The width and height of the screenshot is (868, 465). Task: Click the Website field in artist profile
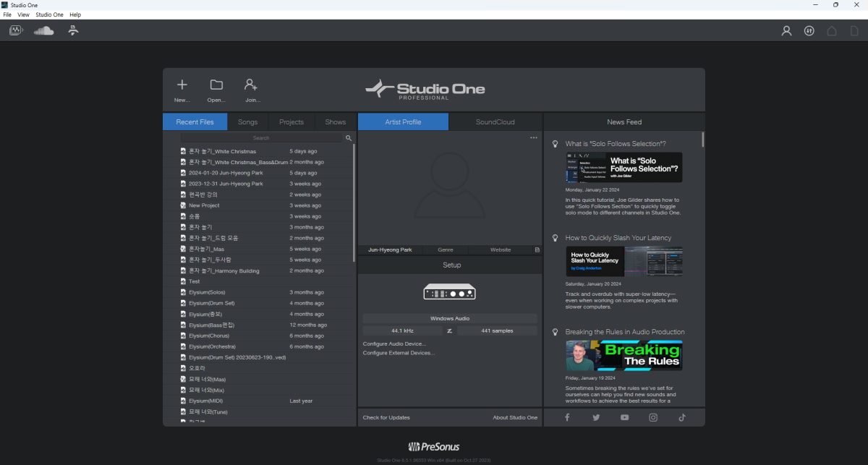(501, 249)
